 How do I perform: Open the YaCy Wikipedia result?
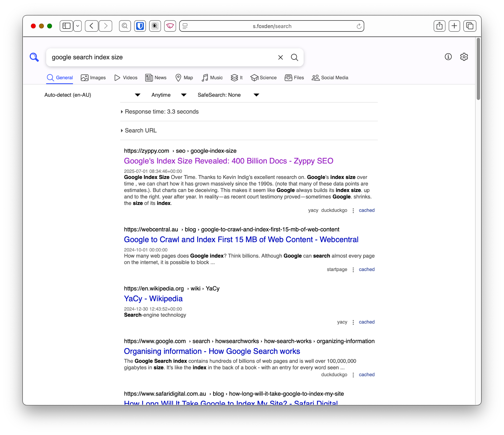(x=153, y=298)
